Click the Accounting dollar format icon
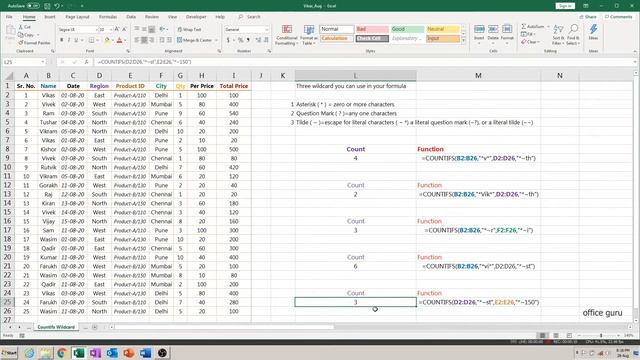The image size is (640, 360). (x=228, y=40)
